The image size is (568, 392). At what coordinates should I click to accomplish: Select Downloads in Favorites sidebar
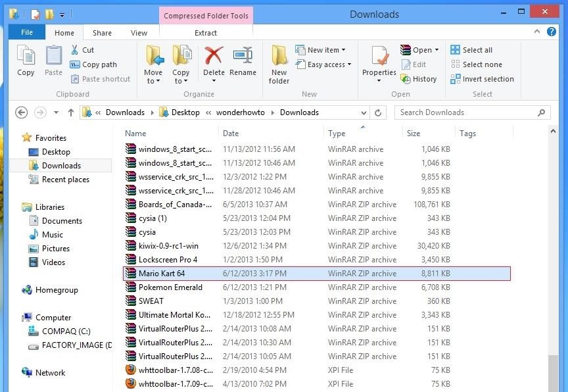click(61, 166)
